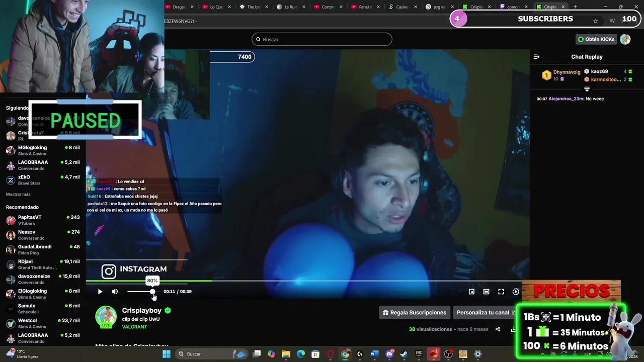644x362 pixels.
Task: Play the paused Kick clip
Action: coord(100,292)
